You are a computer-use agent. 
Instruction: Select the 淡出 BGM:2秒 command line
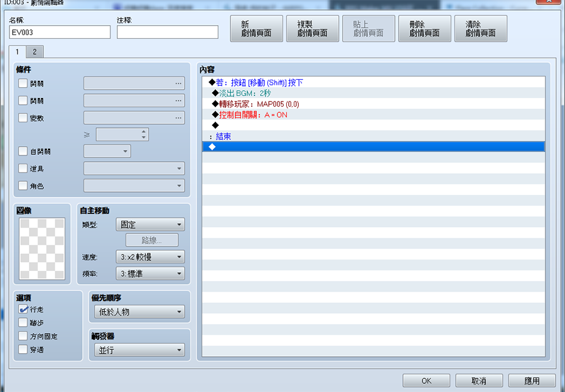pyautogui.click(x=374, y=93)
